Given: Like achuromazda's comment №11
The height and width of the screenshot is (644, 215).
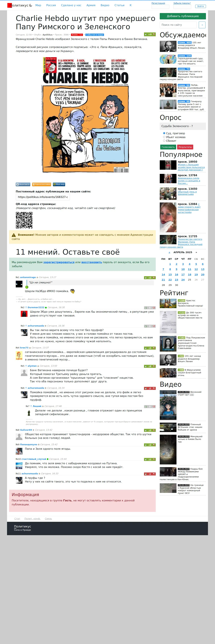Looking at the screenshot, I should (146, 474).
